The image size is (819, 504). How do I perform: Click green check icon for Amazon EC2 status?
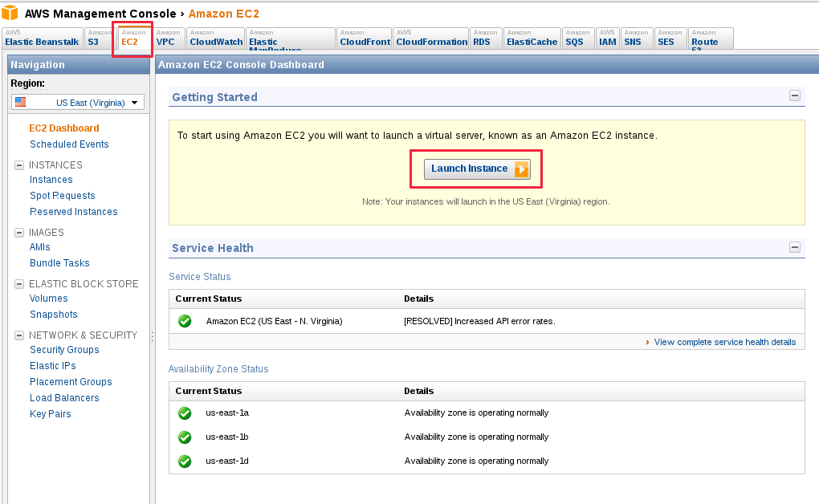point(185,321)
